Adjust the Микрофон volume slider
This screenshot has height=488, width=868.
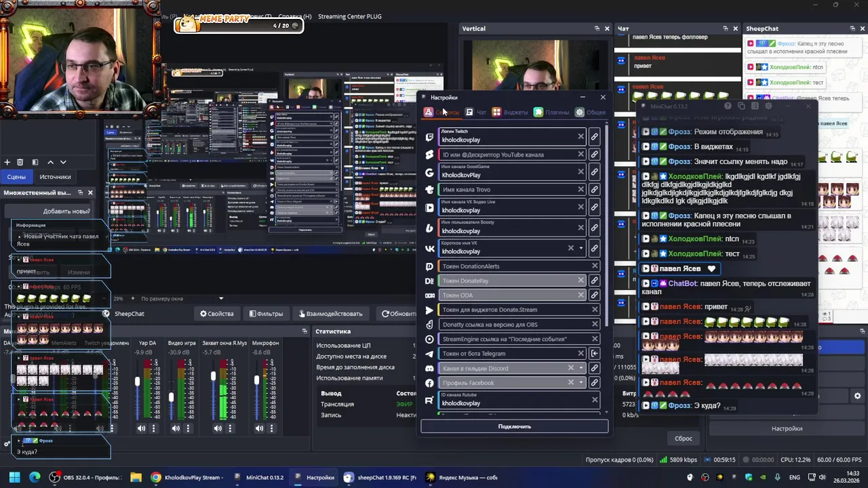(x=256, y=380)
